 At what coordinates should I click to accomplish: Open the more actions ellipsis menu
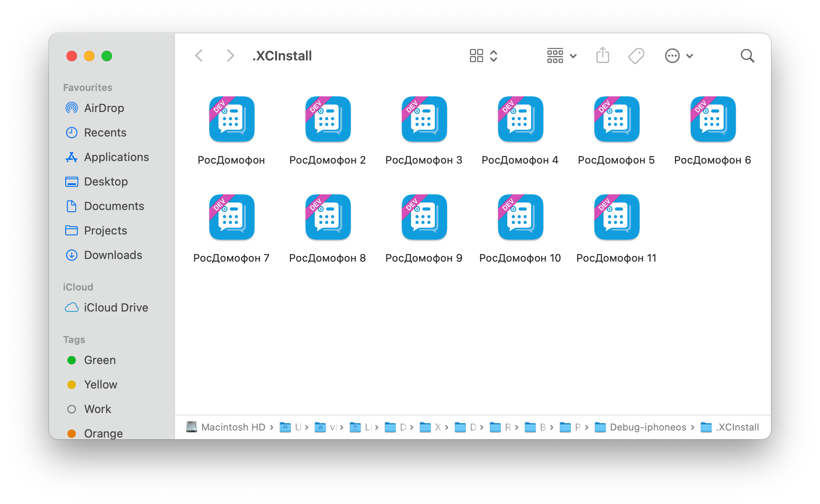(679, 56)
